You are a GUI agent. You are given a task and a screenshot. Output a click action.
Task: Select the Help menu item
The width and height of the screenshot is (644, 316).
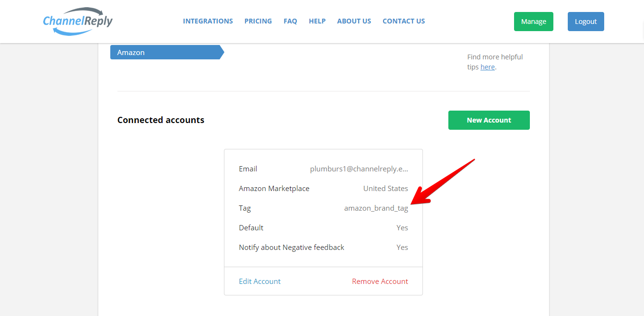click(x=317, y=21)
